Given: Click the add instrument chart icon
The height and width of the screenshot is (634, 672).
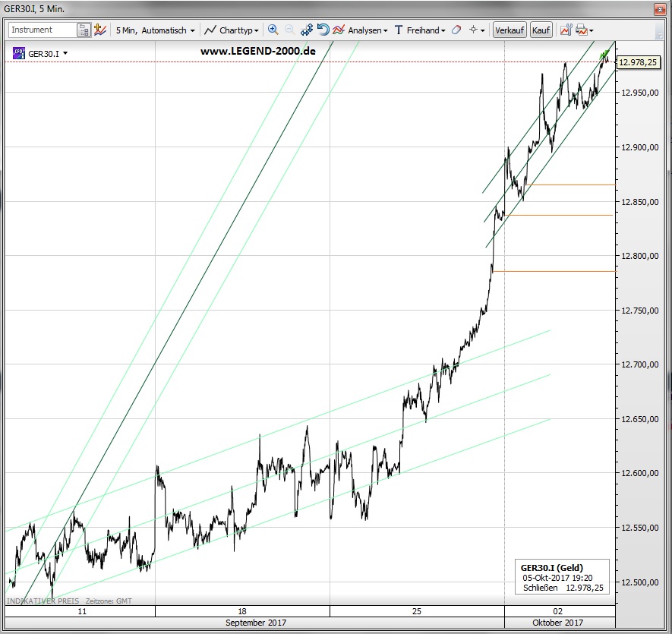Looking at the screenshot, I should (100, 30).
